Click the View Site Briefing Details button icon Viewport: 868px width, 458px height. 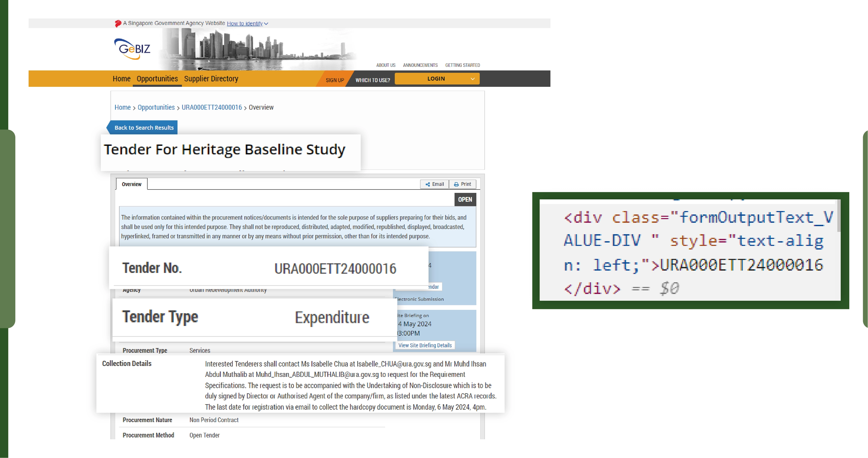click(x=425, y=345)
